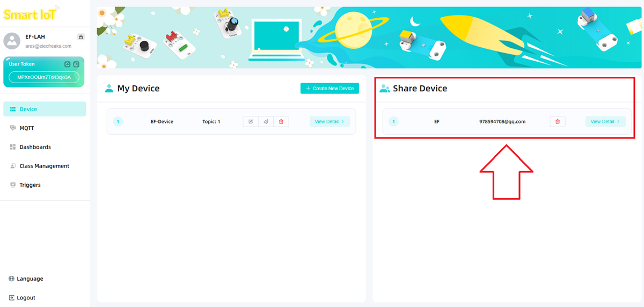Delete EF-Device with the red trash icon
Viewport: 644px width, 307px height.
click(x=281, y=122)
